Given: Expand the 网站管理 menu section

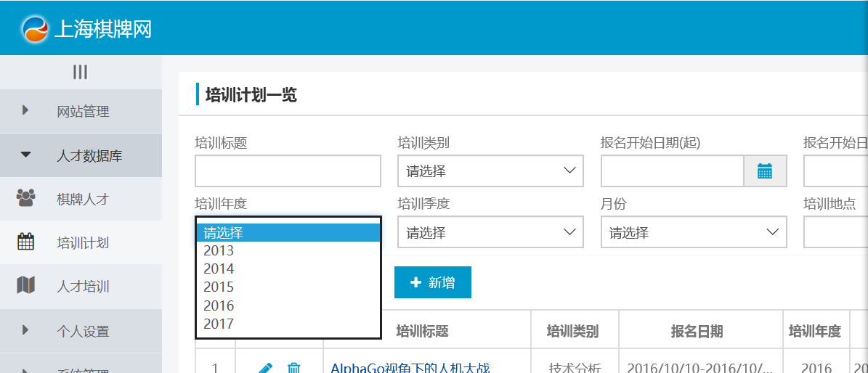Looking at the screenshot, I should coord(81,111).
